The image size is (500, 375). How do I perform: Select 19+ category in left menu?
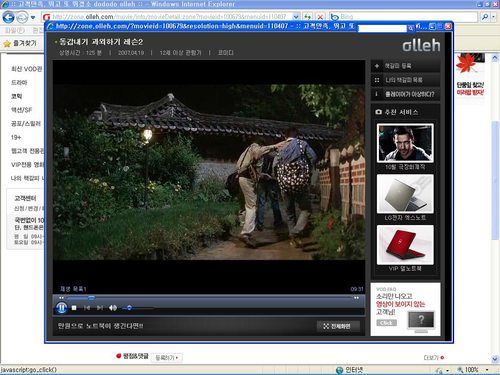[x=16, y=137]
